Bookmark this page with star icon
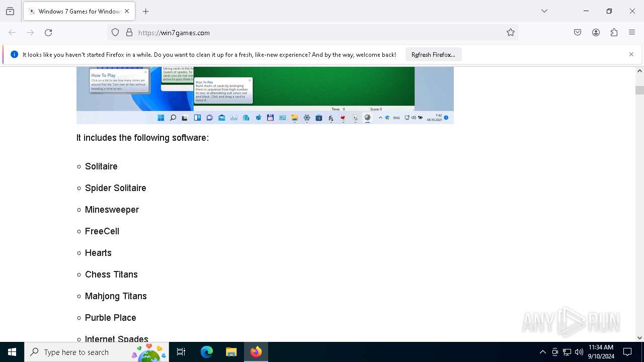This screenshot has height=362, width=644. click(x=511, y=33)
